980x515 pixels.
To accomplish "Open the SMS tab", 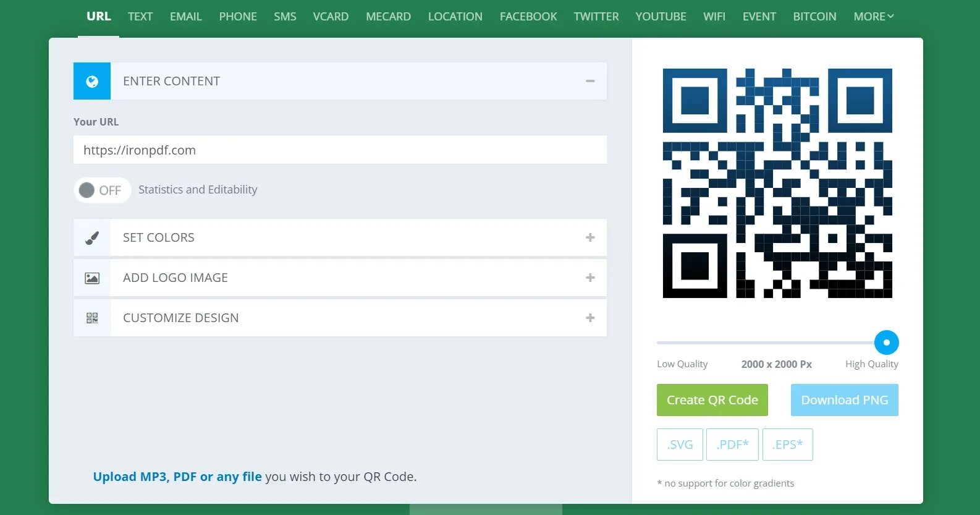I will [285, 17].
